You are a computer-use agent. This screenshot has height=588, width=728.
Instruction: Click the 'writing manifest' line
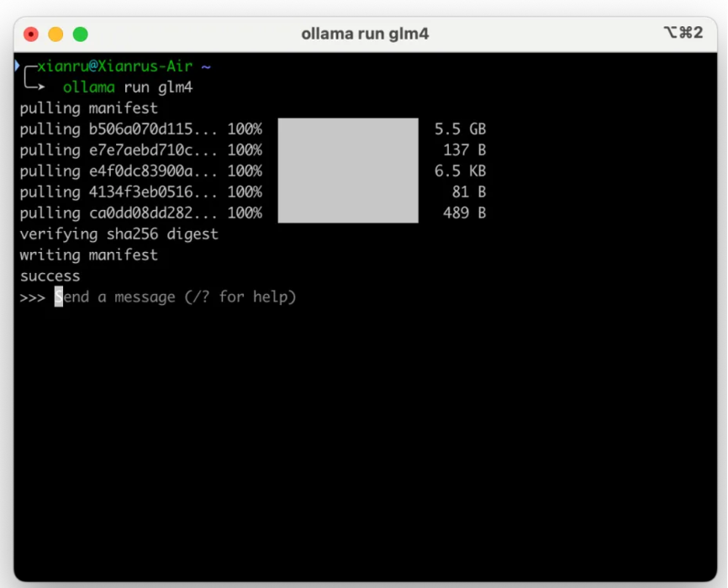coord(88,255)
